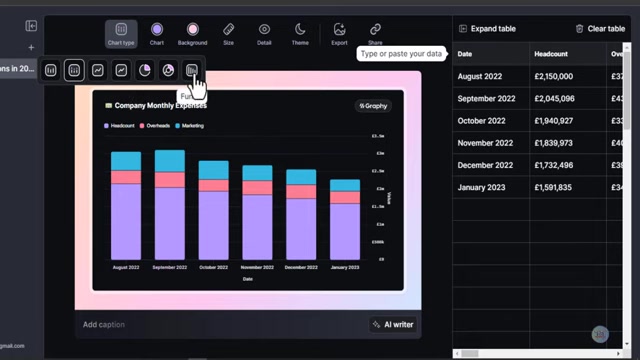The image size is (640, 360).
Task: Select the '£1,940,927' cell
Action: tap(568, 121)
